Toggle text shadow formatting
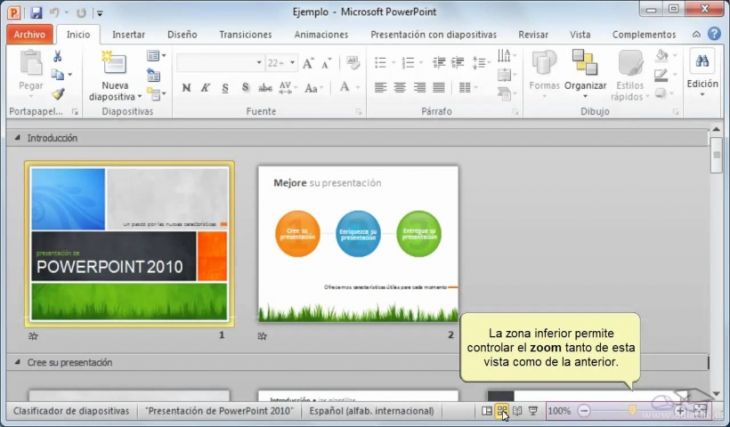Screen dimensions: 730x427 245,88
